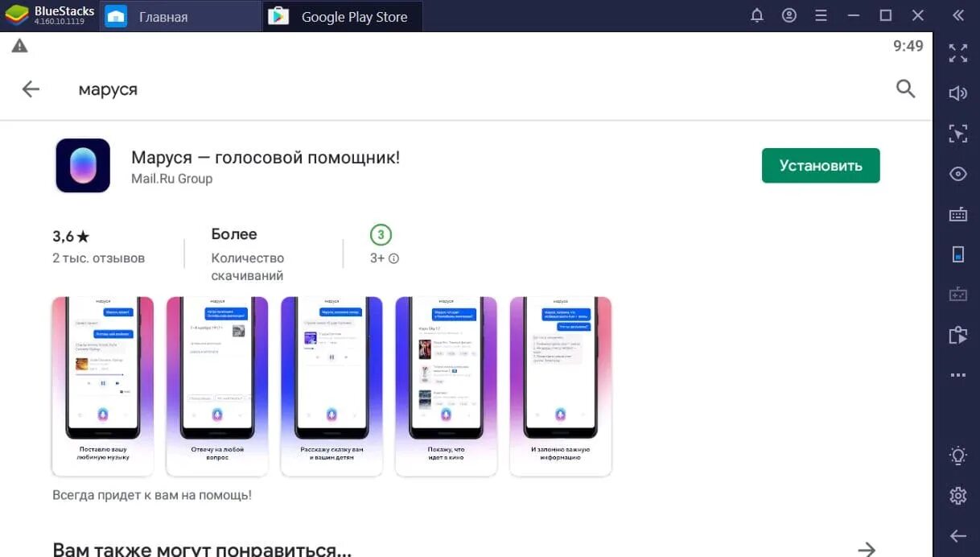
Task: Open screenshot 'Отвечу на любой вопрос'
Action: tap(217, 386)
